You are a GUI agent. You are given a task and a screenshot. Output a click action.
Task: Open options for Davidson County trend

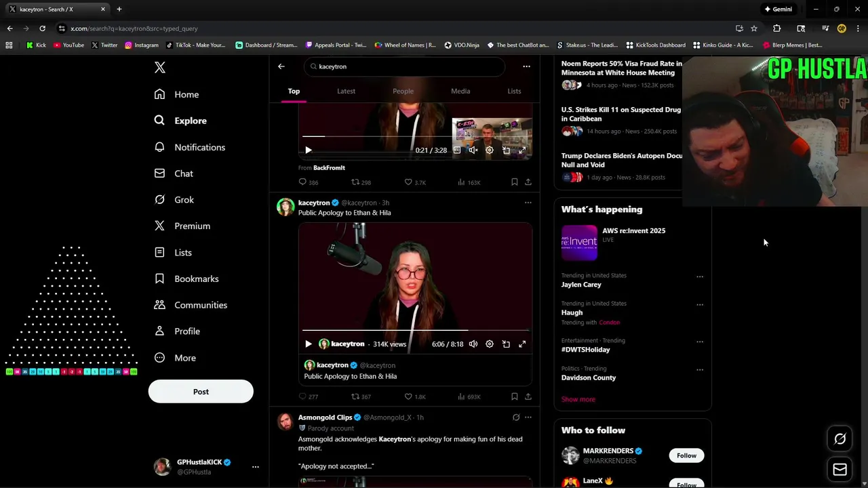(700, 369)
